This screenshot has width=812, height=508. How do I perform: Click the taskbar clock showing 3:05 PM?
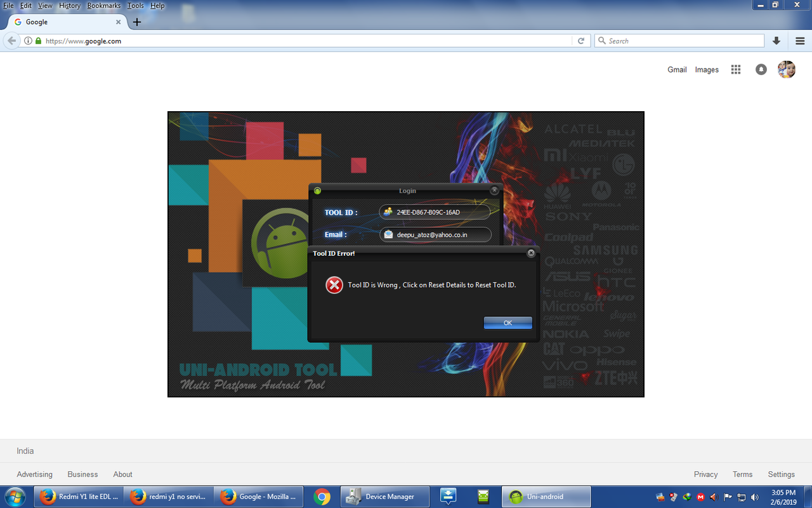click(x=783, y=497)
